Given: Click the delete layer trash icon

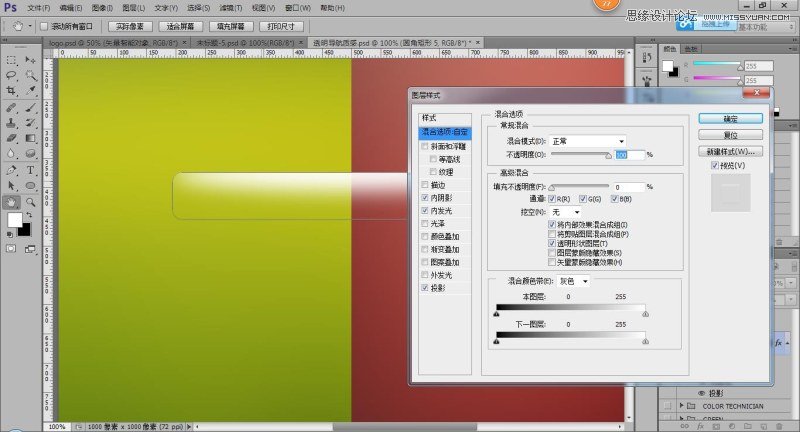Looking at the screenshot, I should coord(779,426).
